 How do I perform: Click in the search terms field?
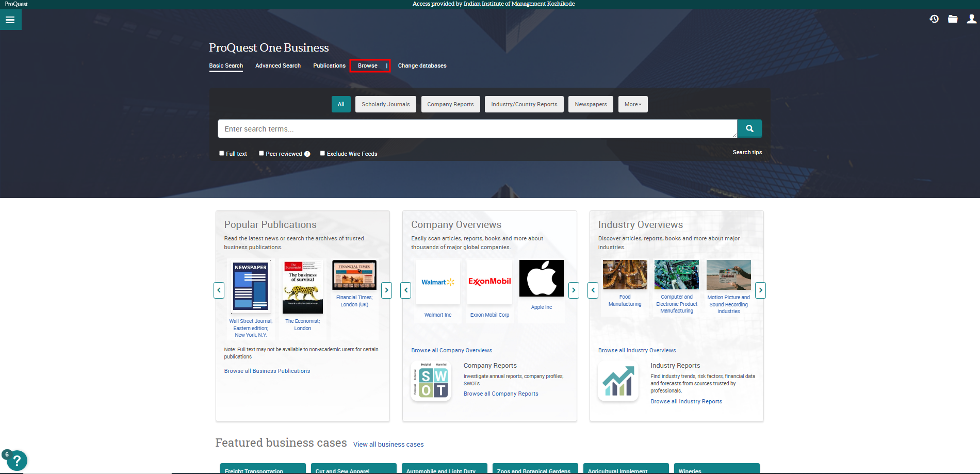click(477, 129)
